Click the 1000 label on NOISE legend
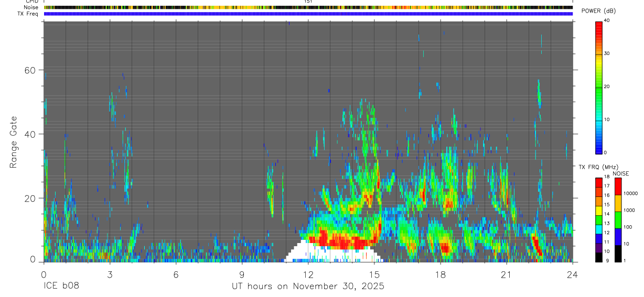The image size is (644, 297). (630, 211)
